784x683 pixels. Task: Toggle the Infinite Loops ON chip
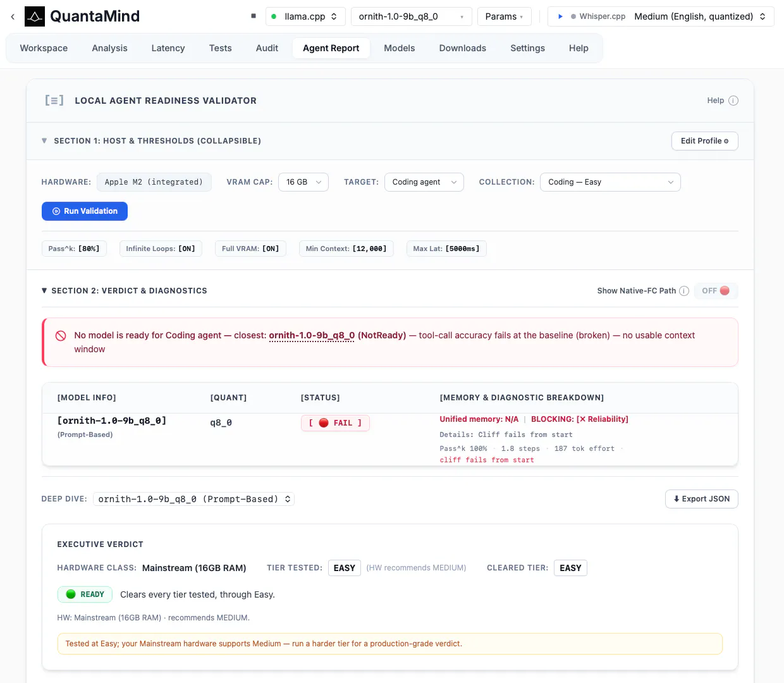[x=161, y=249]
